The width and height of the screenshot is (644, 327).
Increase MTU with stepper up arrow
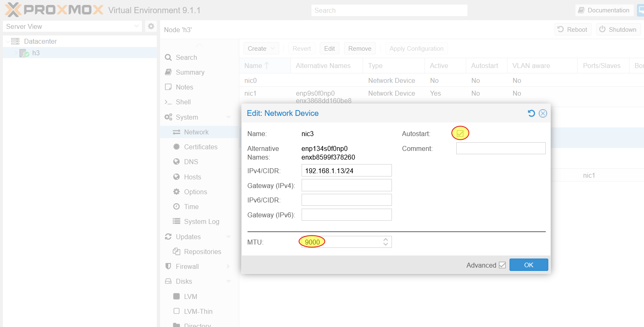[385, 240]
